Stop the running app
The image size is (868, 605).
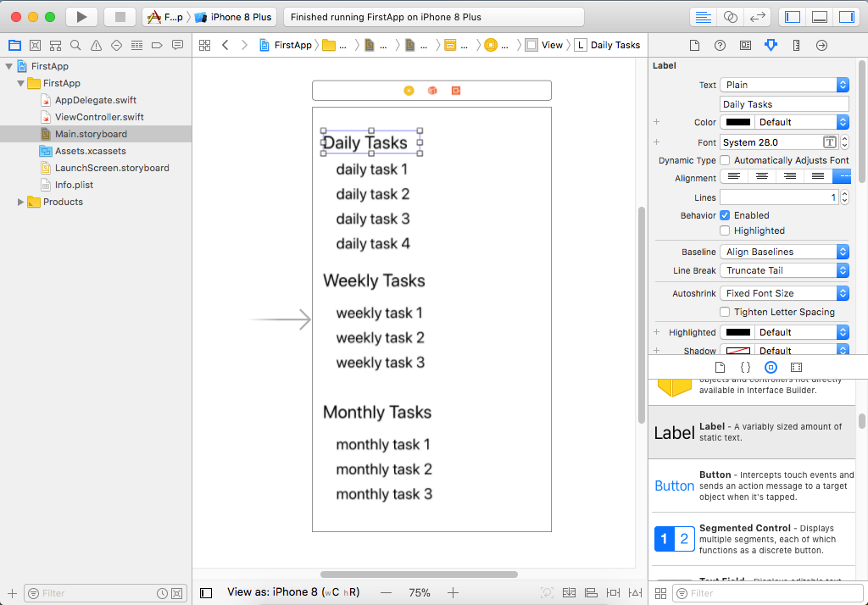tap(120, 17)
